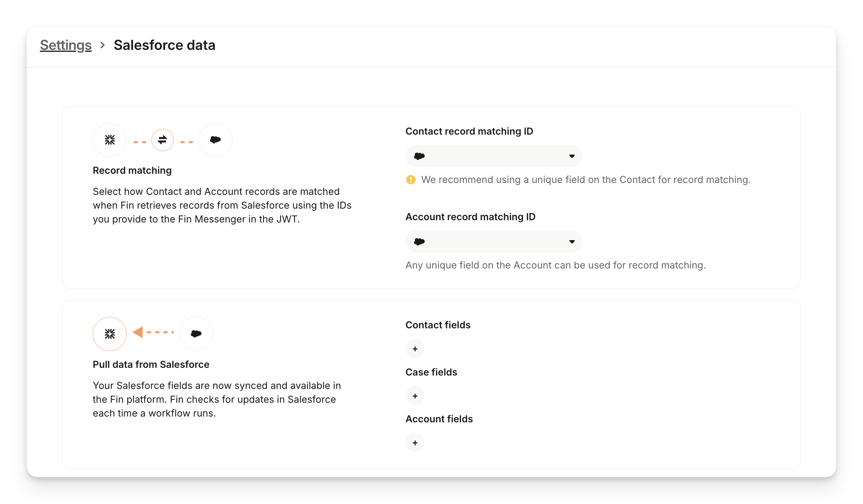Click the swap arrows icon in Record matching

point(163,140)
